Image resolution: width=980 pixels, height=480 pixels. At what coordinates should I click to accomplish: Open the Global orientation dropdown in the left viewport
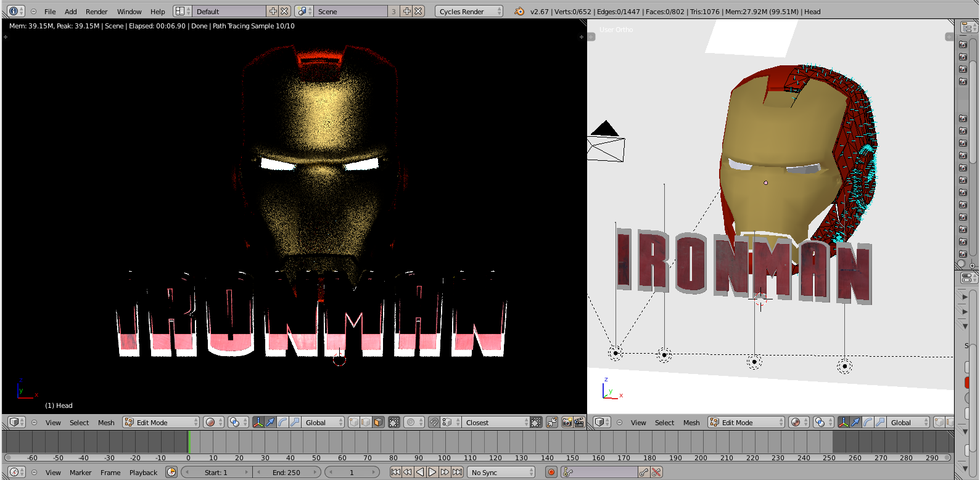pyautogui.click(x=323, y=423)
